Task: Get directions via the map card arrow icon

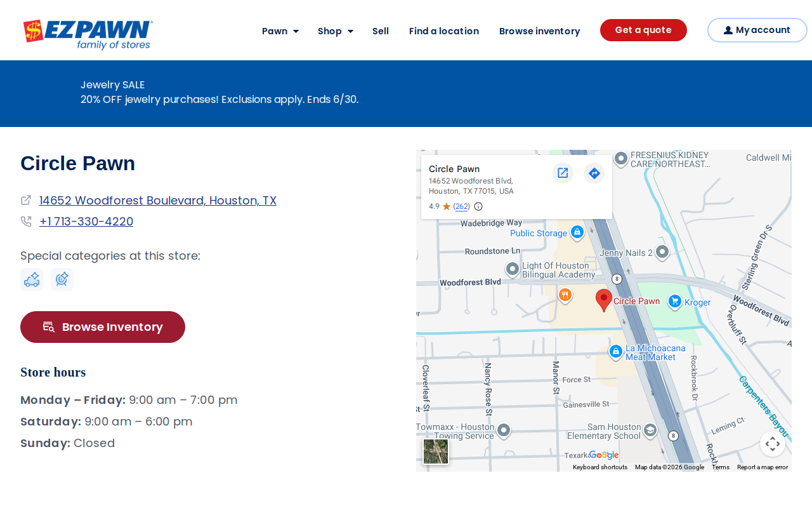Action: [594, 173]
